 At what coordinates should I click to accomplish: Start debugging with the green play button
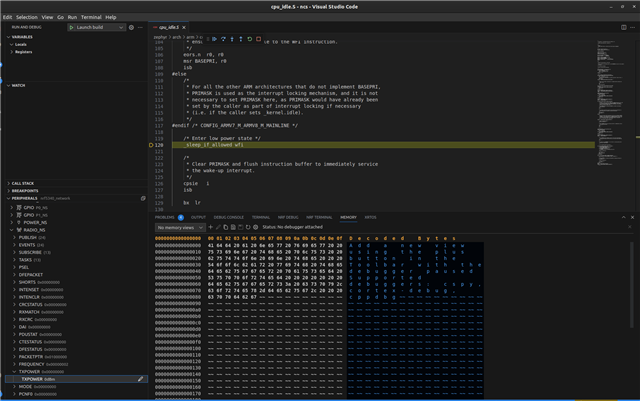71,28
